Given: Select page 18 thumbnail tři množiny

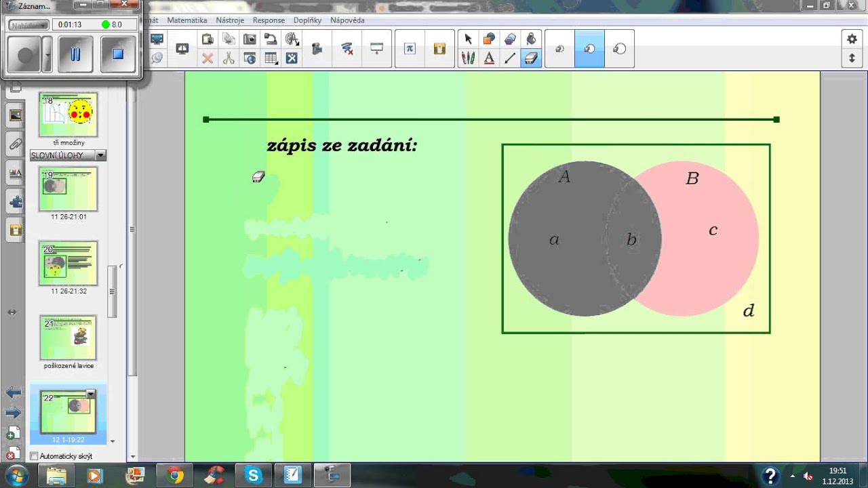Looking at the screenshot, I should (68, 115).
